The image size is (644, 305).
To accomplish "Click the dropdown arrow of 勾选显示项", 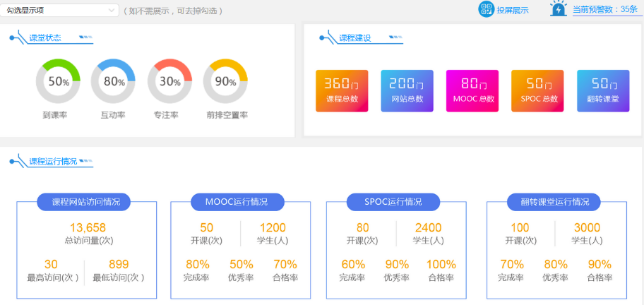I will pos(112,11).
